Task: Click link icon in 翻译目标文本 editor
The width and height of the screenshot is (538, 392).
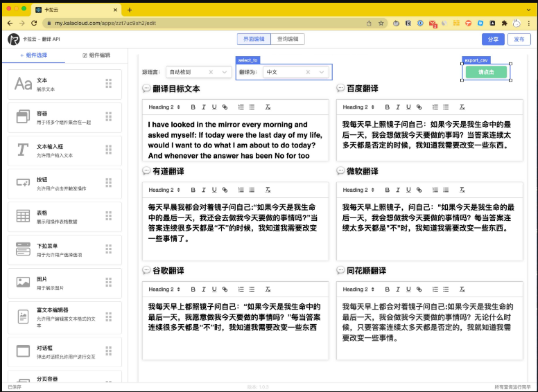Action: click(225, 107)
